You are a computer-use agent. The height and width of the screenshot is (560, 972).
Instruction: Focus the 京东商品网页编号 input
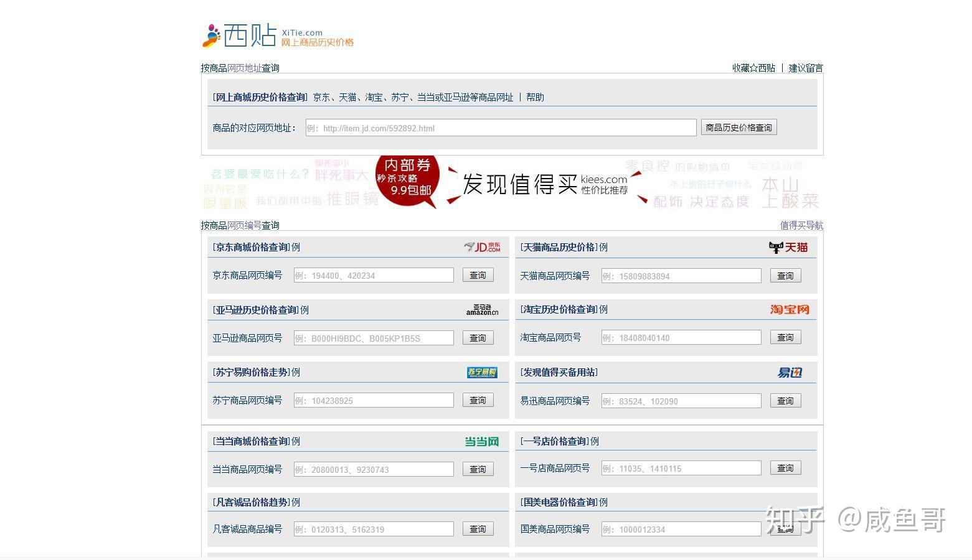[374, 275]
